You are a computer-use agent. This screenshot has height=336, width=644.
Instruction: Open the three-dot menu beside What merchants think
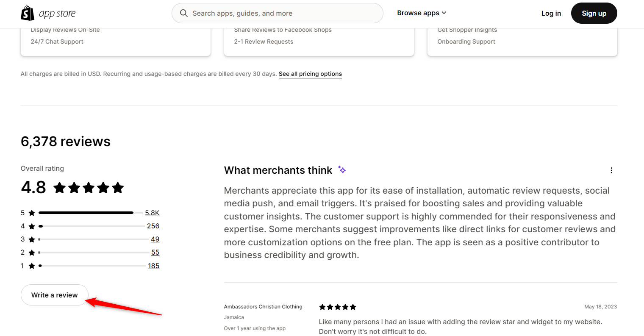(611, 170)
